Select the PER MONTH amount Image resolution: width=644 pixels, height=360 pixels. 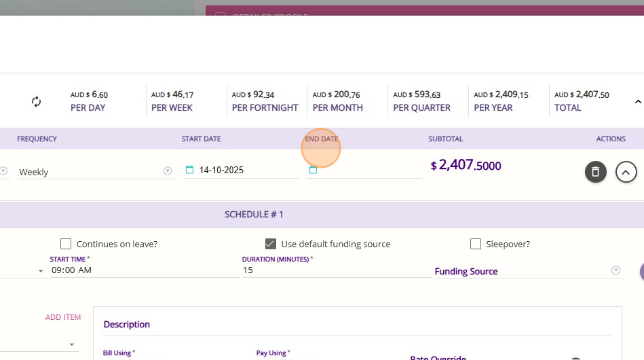336,94
